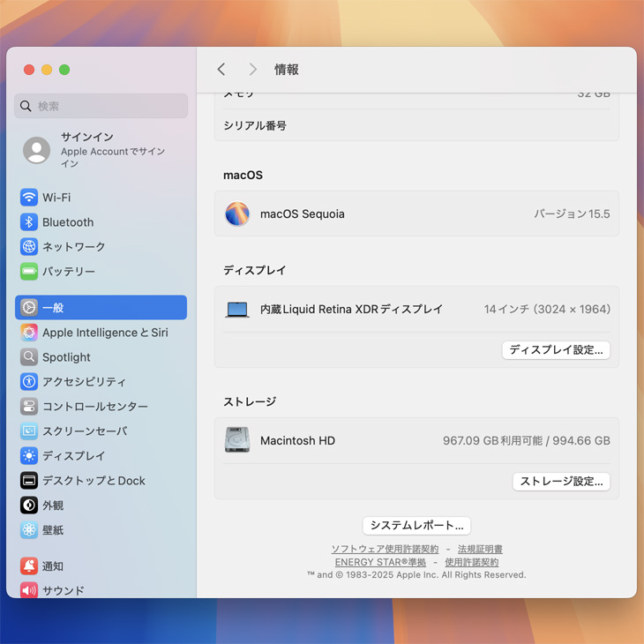Open ENERGY STAR®準拠 link
This screenshot has height=644, width=644.
[x=380, y=562]
